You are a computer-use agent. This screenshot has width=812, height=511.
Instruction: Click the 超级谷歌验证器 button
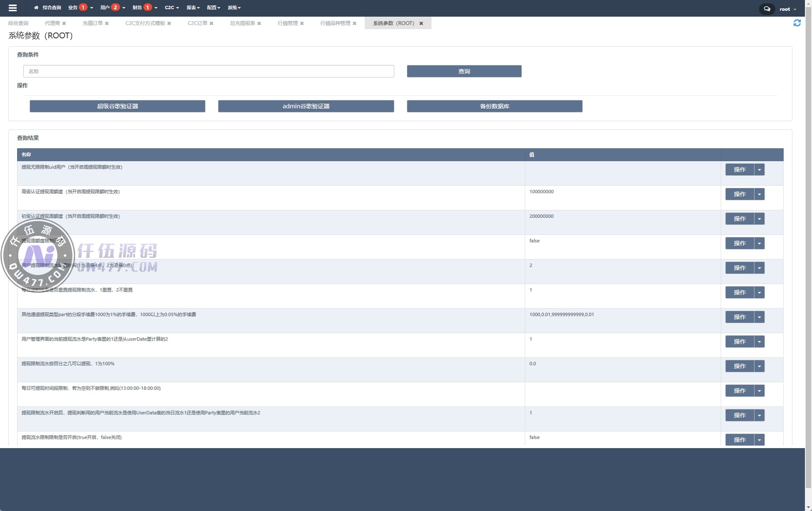117,106
